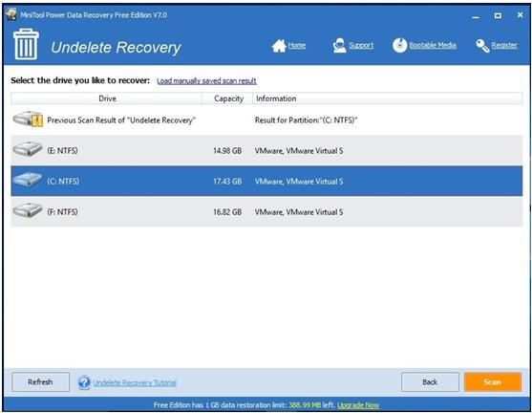Click the tutorial question mark icon
532x413 pixels.
pyautogui.click(x=84, y=382)
